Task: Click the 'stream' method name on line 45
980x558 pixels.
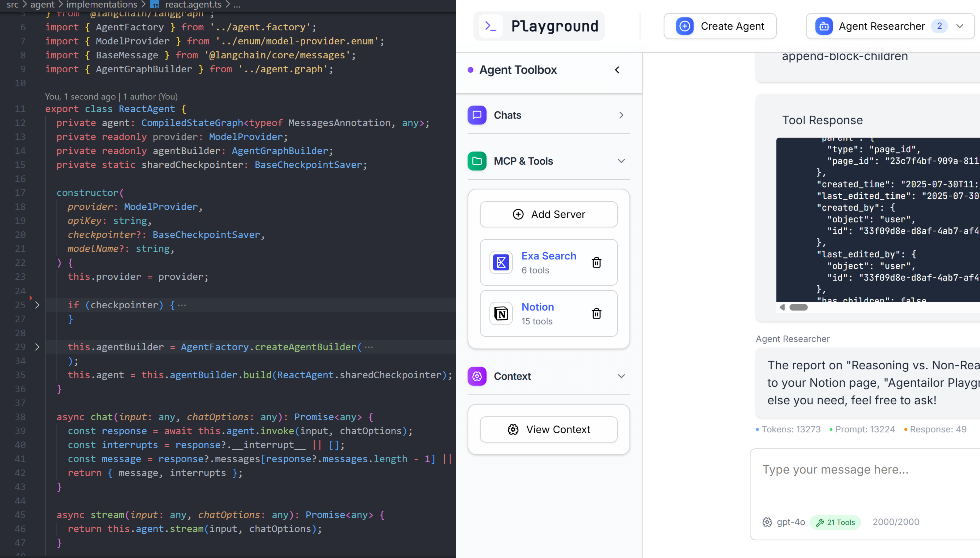Action: click(x=107, y=515)
